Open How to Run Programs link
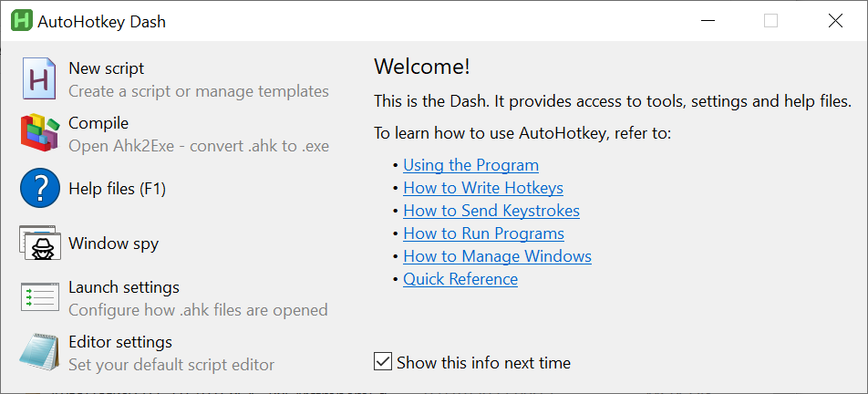This screenshot has height=394, width=868. 483,233
